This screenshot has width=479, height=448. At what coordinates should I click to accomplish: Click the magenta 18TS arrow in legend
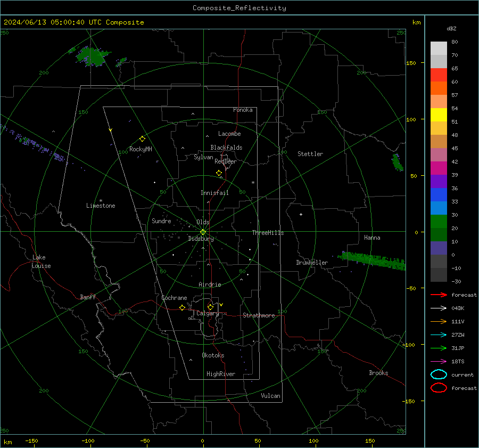[x=439, y=362]
